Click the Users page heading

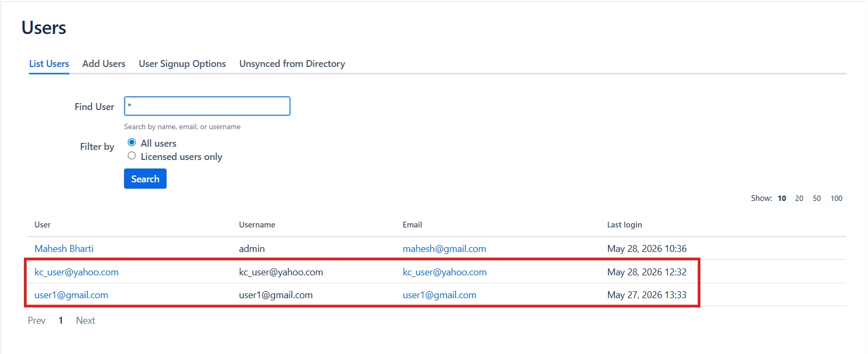pos(44,28)
